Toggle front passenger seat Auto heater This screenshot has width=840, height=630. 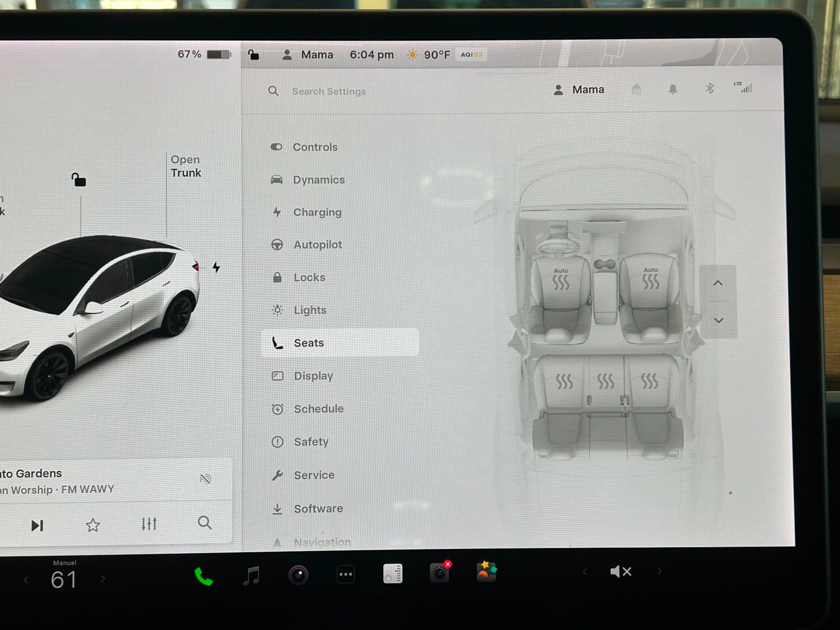[x=650, y=279]
